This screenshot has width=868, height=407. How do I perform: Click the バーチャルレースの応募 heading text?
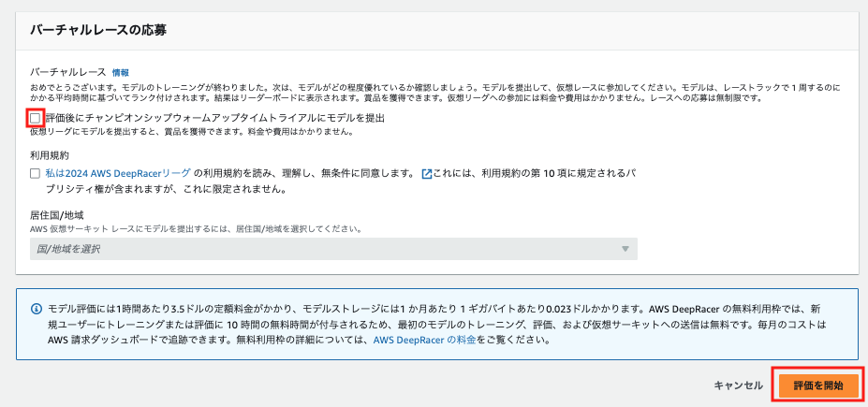tap(98, 30)
